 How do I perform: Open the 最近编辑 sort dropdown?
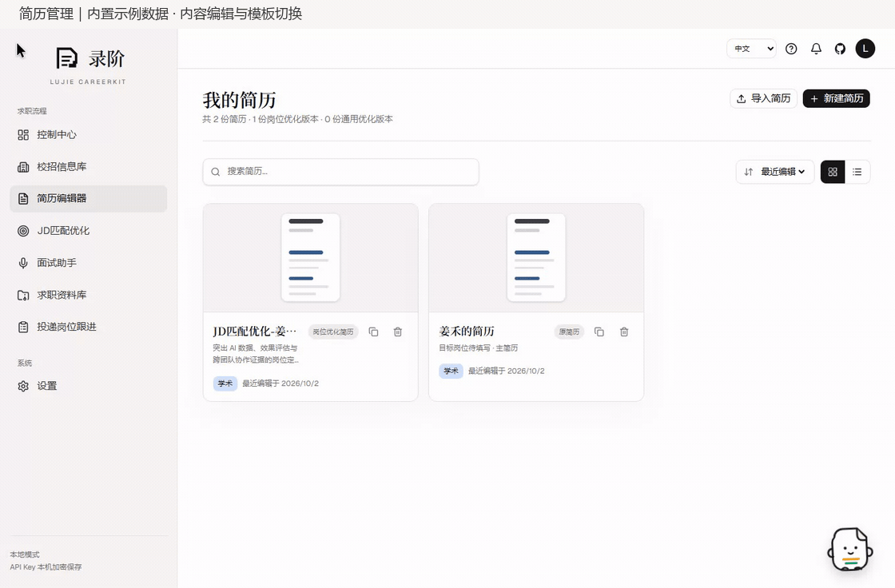click(774, 172)
